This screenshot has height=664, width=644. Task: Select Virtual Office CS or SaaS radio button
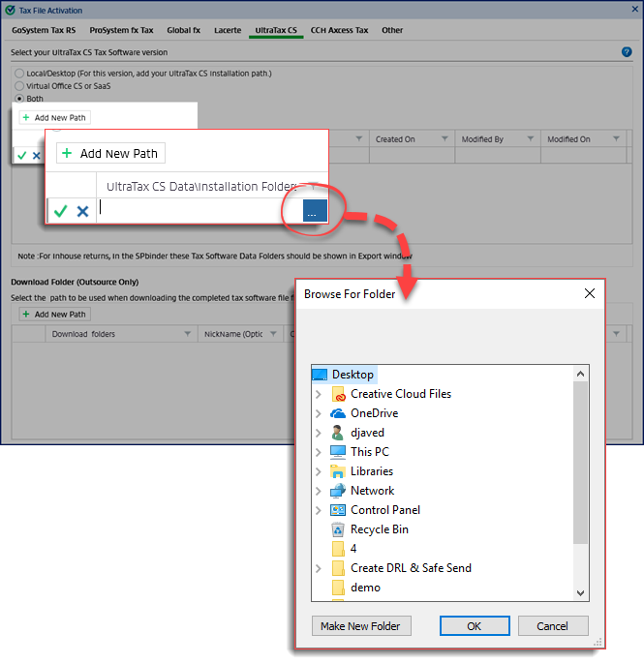(19, 86)
